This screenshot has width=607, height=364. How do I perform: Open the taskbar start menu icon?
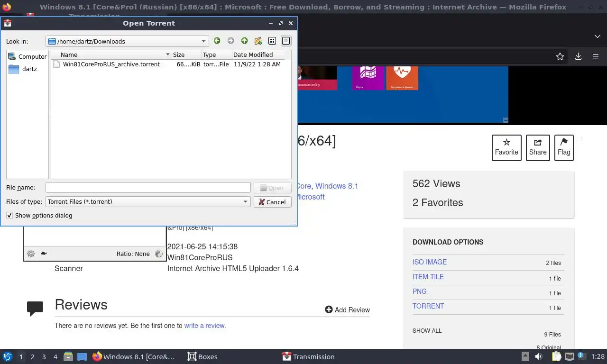8,356
